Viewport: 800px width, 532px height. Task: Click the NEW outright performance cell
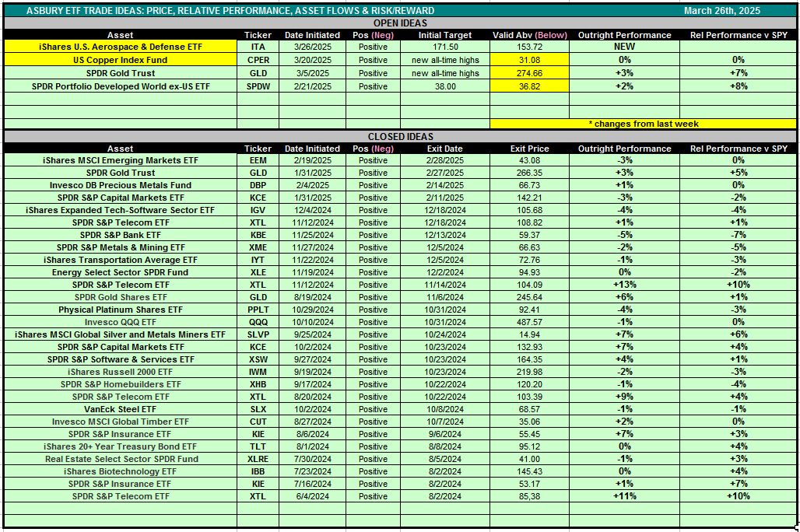point(624,47)
